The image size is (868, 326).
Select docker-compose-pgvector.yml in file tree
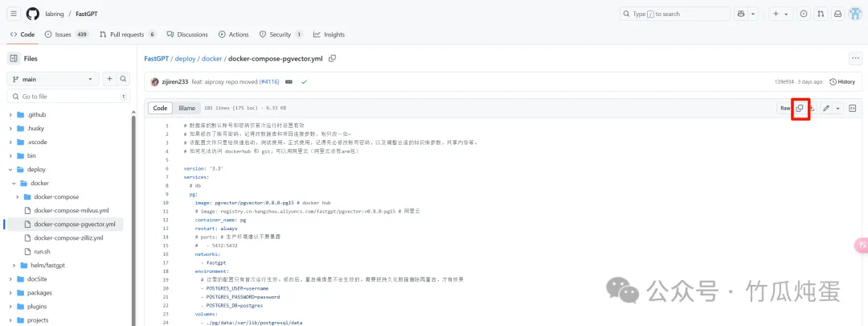coord(75,225)
